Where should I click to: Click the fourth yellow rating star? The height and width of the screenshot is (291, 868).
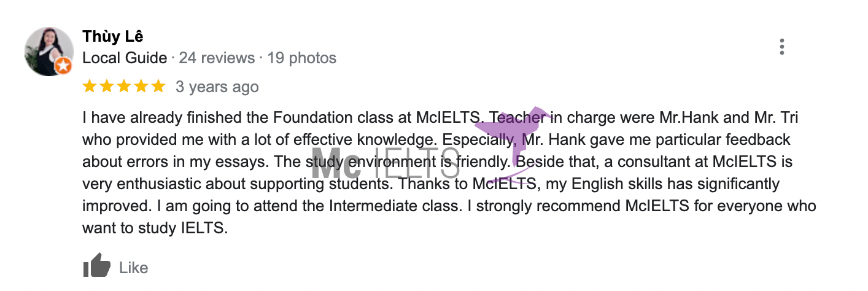[x=141, y=87]
